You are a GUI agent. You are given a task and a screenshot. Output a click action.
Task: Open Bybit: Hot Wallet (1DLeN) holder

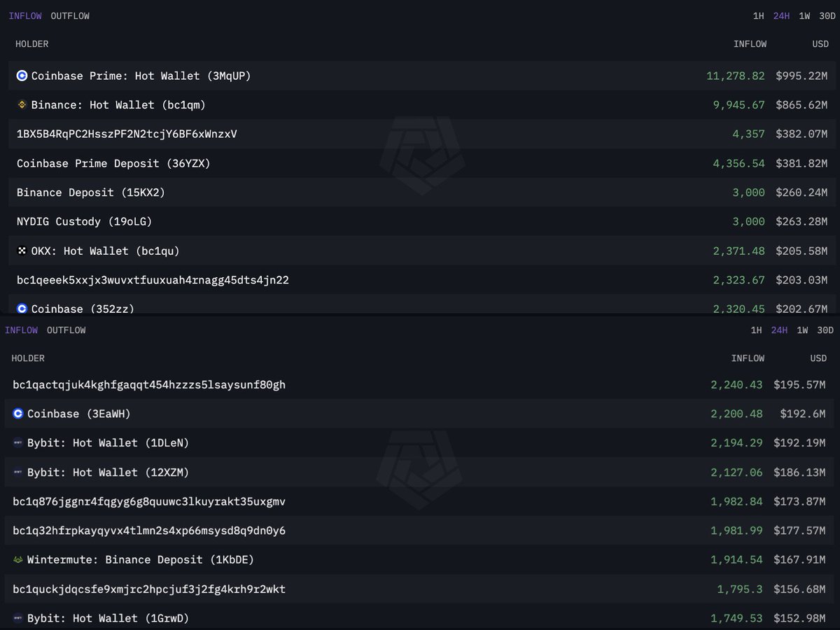[x=108, y=443]
